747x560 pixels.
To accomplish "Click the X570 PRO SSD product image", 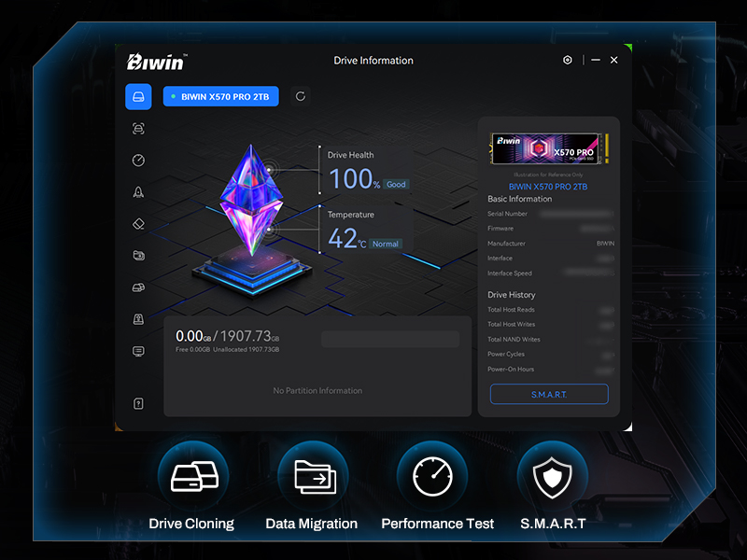I will coord(549,148).
